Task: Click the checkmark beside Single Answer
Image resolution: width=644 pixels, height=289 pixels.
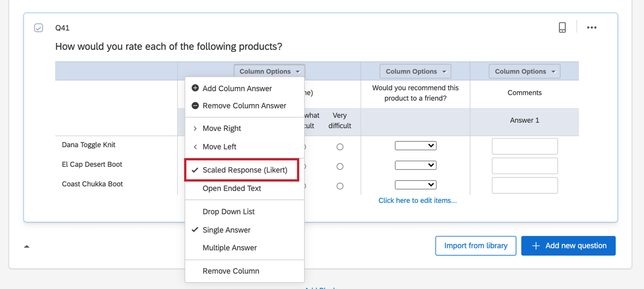Action: pyautogui.click(x=195, y=230)
